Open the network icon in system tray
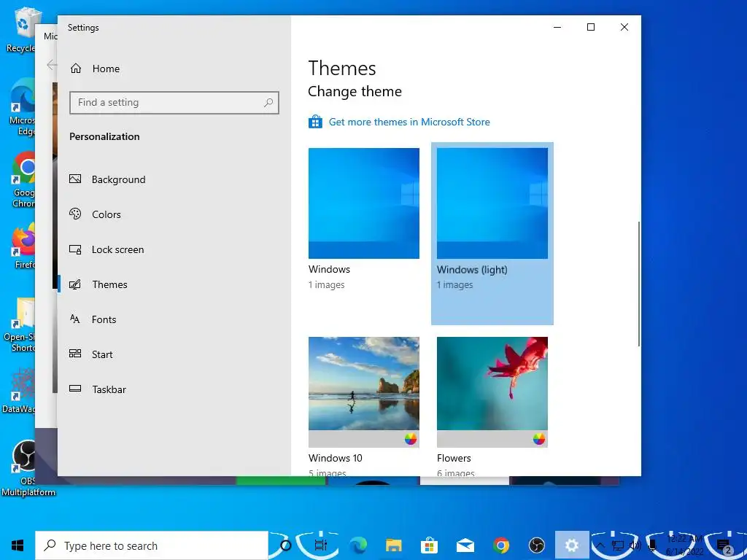 click(618, 545)
